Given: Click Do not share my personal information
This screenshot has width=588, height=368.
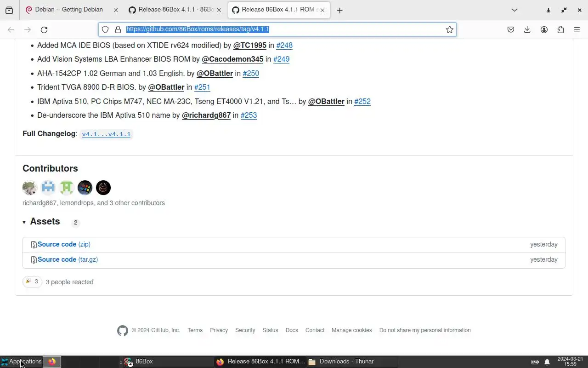Looking at the screenshot, I should click(425, 330).
